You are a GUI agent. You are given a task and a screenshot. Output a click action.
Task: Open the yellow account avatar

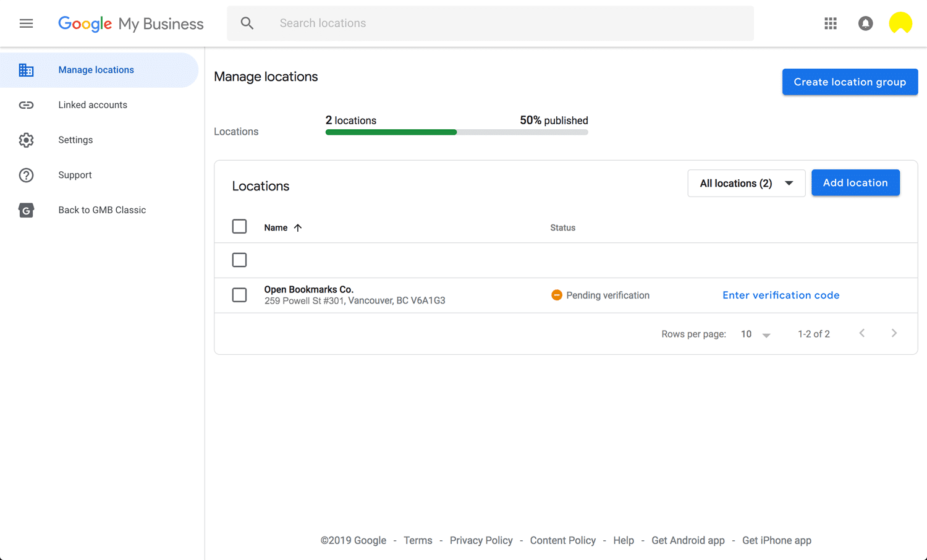[900, 23]
